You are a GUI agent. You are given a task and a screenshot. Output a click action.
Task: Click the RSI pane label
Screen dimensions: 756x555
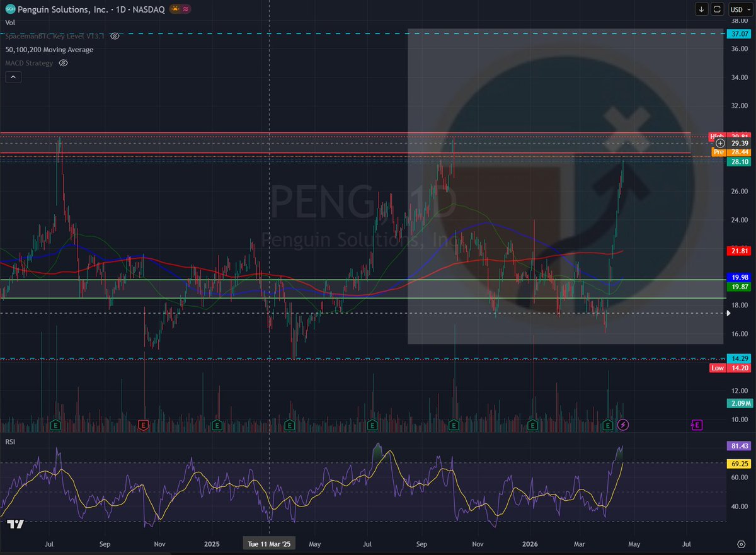[10, 442]
